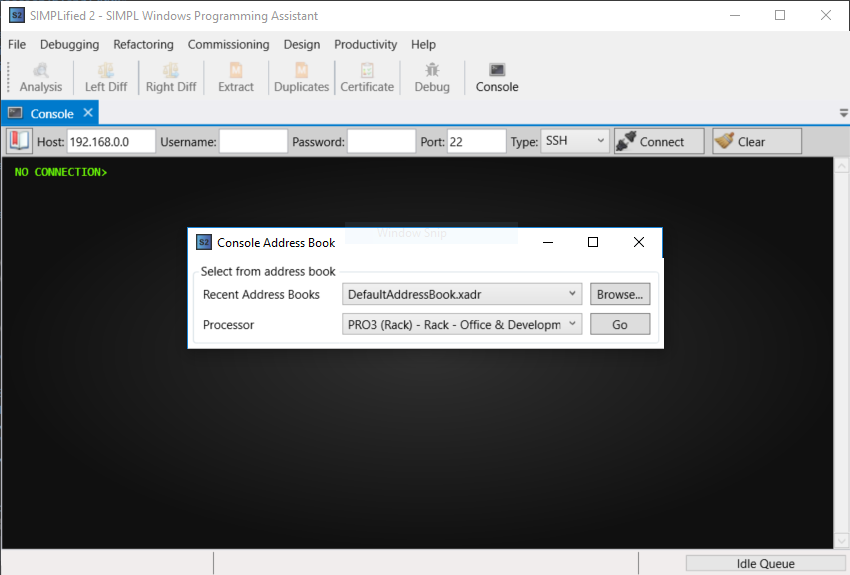Open the Console toolbar tool
The height and width of the screenshot is (575, 850).
pos(497,78)
